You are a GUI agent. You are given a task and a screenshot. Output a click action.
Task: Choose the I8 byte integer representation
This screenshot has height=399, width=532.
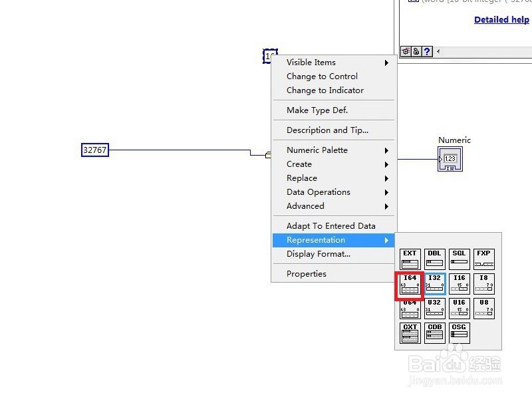(484, 284)
